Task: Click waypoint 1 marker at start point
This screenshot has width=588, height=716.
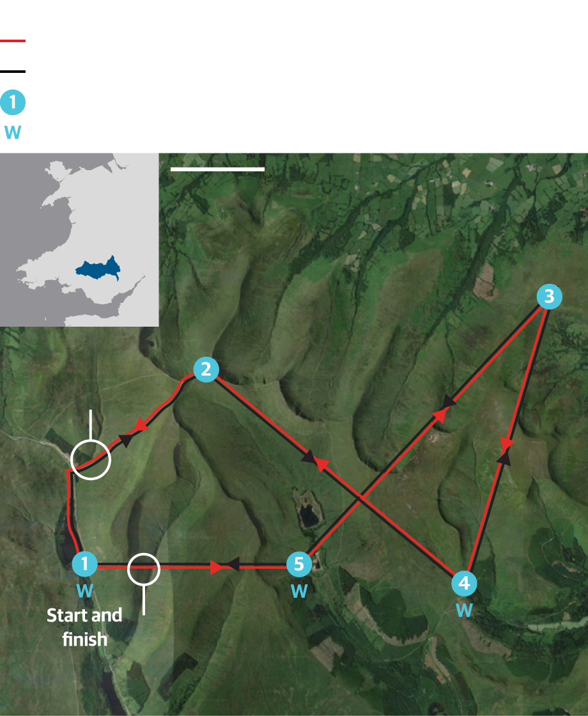Action: [x=85, y=564]
